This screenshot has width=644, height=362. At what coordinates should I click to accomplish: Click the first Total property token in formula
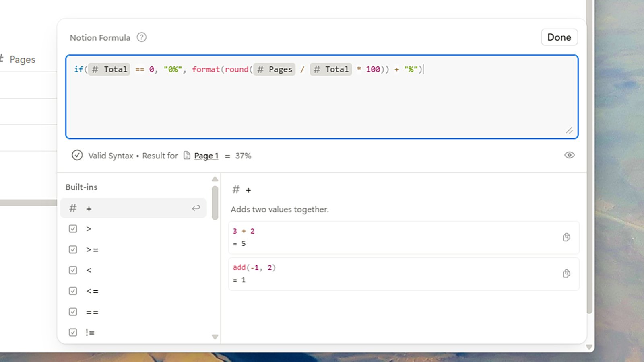109,69
